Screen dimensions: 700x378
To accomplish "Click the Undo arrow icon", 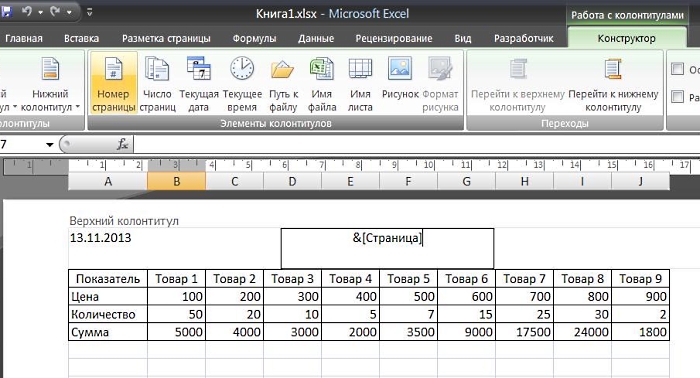I will click(x=27, y=11).
